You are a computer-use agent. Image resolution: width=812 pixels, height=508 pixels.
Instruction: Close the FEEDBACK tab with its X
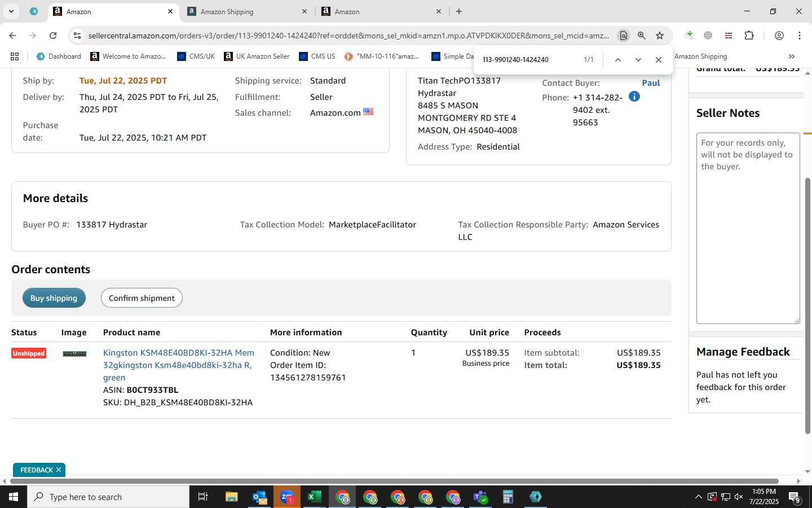59,470
